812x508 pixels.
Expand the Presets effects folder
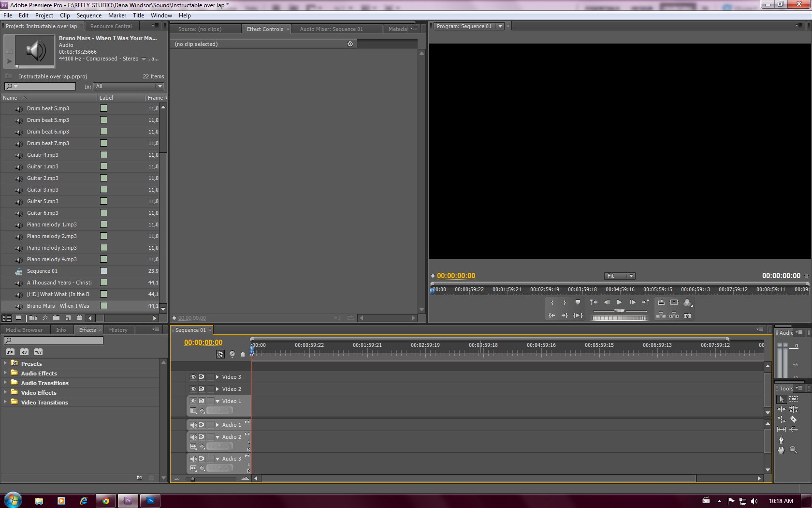(x=5, y=363)
